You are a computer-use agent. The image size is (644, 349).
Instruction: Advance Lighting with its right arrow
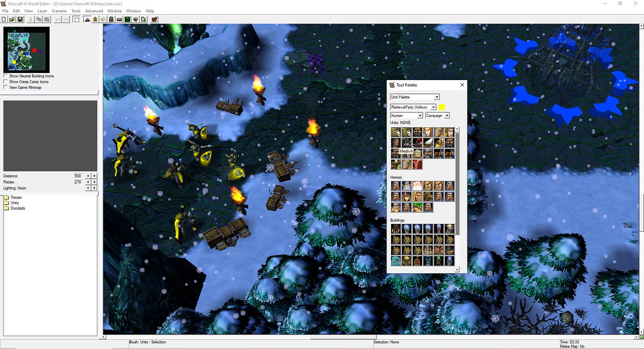[94, 188]
